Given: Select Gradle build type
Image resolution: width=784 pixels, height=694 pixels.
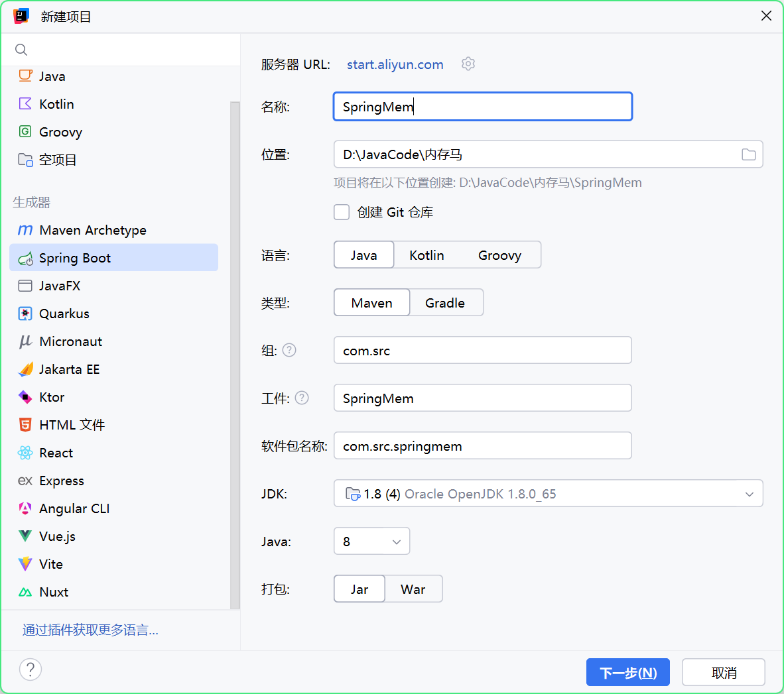Looking at the screenshot, I should 445,302.
